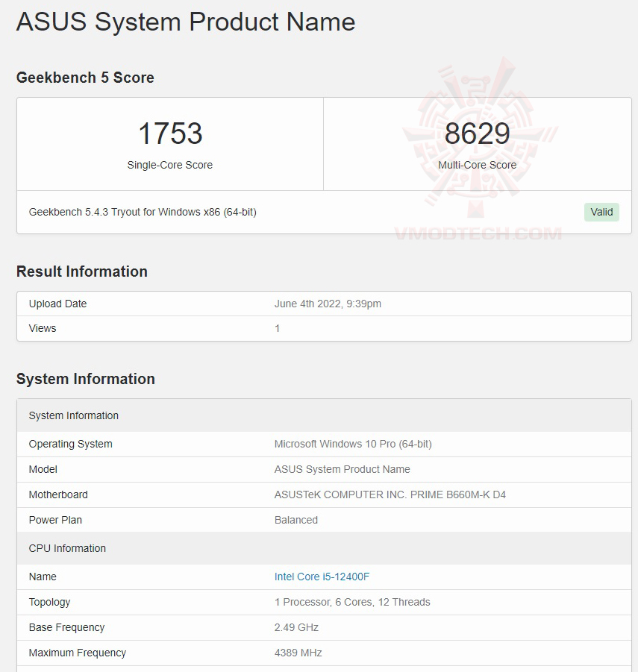Click the Topology row value

click(351, 602)
